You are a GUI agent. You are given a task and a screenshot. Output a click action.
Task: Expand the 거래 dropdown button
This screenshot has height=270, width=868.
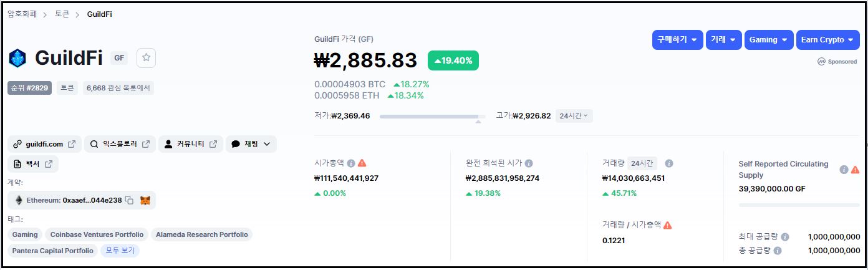click(723, 39)
